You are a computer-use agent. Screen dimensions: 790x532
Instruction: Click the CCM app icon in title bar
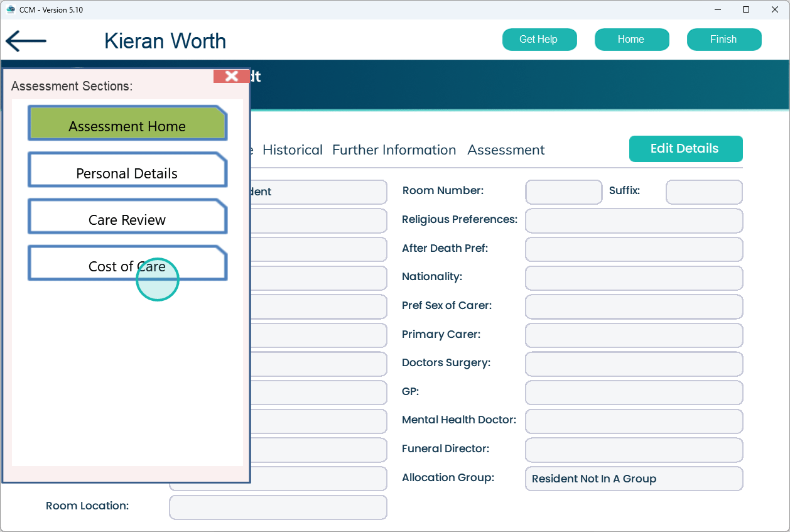pyautogui.click(x=11, y=9)
